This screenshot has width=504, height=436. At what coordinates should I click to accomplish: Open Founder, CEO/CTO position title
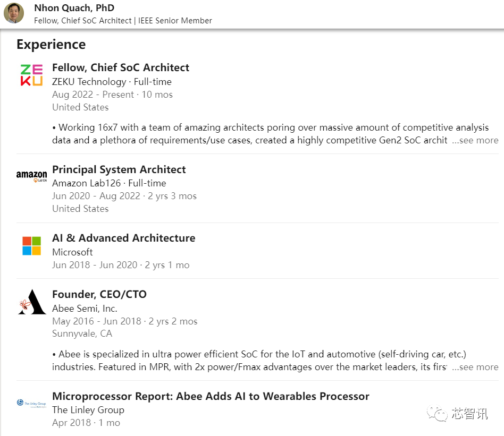99,294
